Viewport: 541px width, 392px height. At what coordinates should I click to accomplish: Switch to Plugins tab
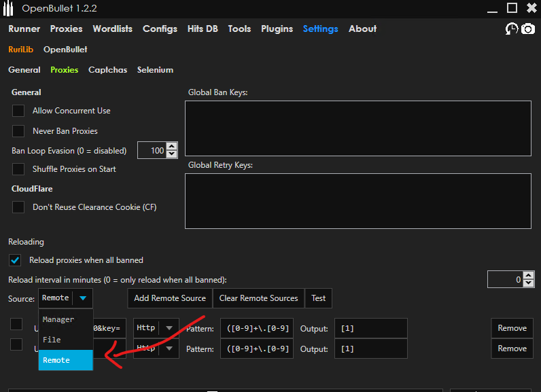[x=277, y=29]
